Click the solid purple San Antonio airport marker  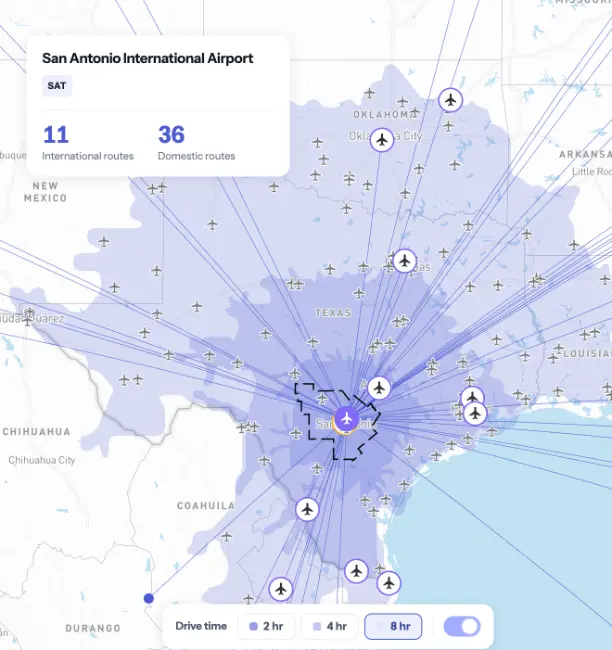pos(347,419)
